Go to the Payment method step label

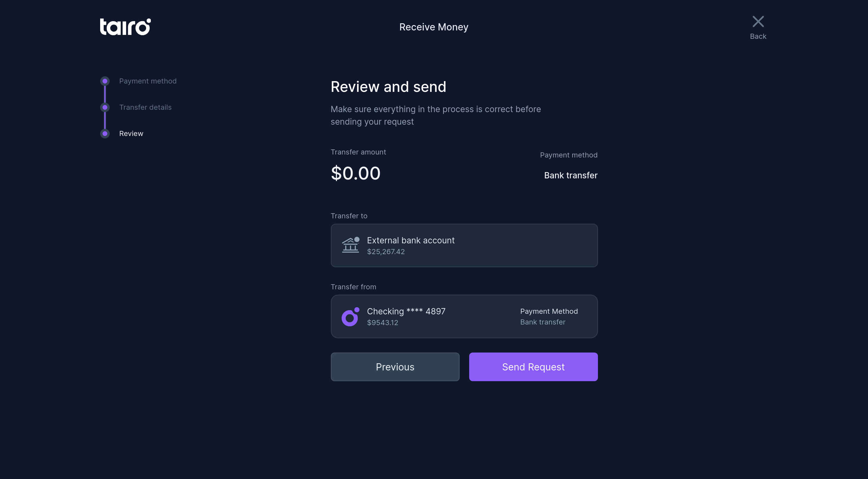tap(148, 81)
